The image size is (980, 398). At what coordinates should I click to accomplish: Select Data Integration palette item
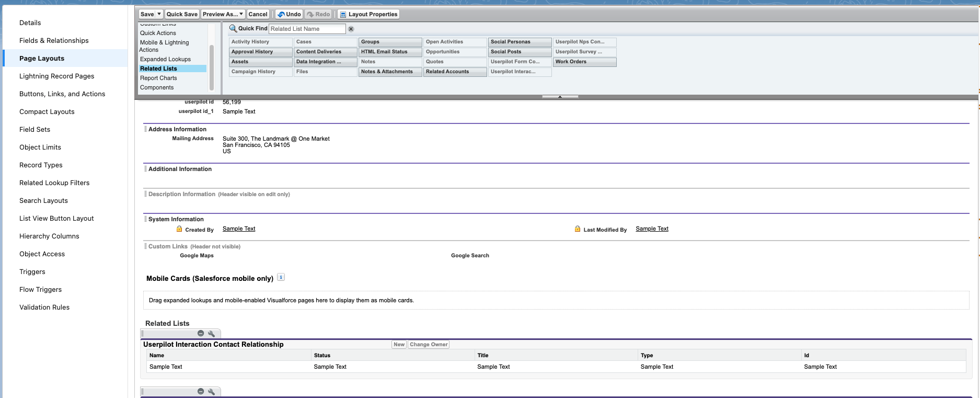(326, 62)
